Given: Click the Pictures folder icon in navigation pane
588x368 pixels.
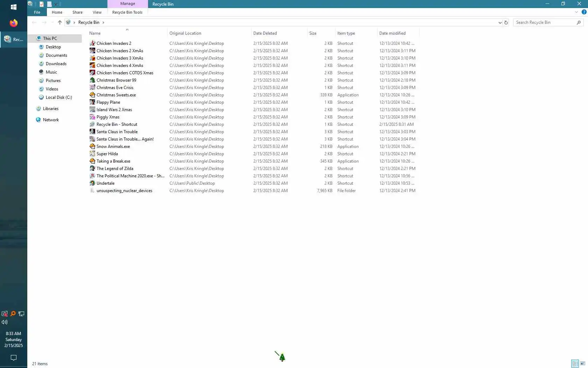Looking at the screenshot, I should pos(41,81).
